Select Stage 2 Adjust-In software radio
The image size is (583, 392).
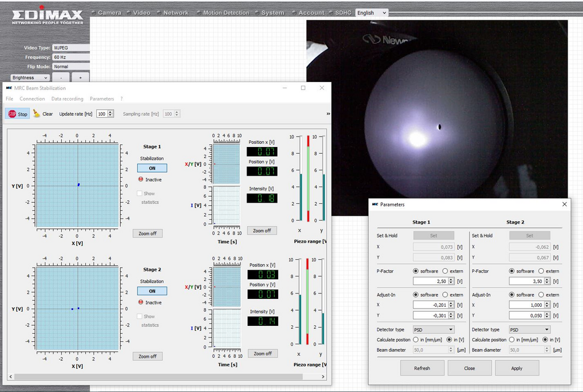click(512, 295)
